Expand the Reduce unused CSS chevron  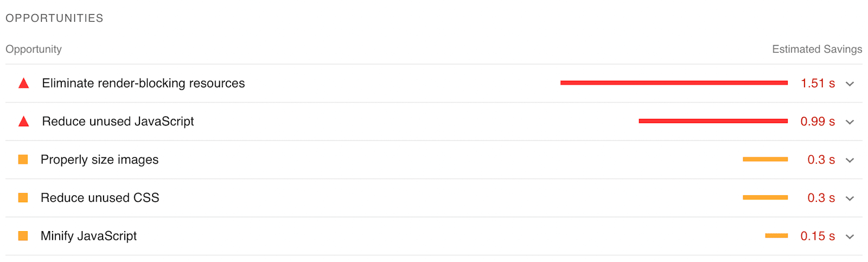pos(850,198)
